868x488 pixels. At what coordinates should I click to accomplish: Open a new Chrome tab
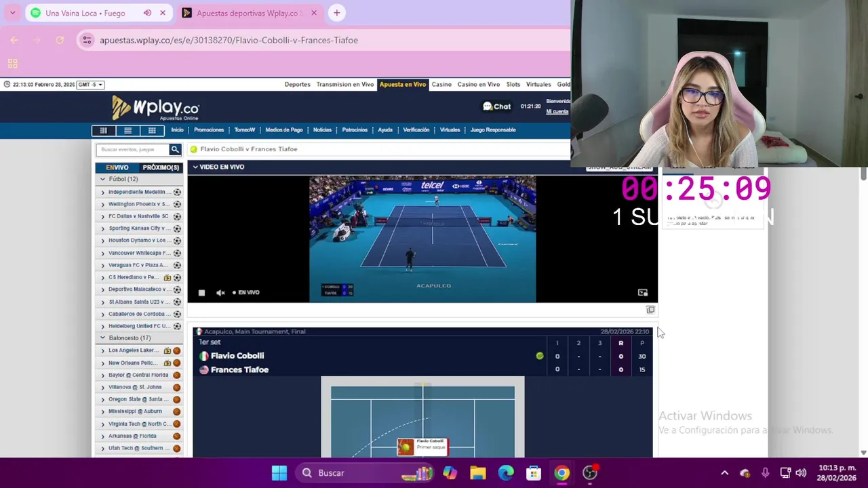[337, 13]
